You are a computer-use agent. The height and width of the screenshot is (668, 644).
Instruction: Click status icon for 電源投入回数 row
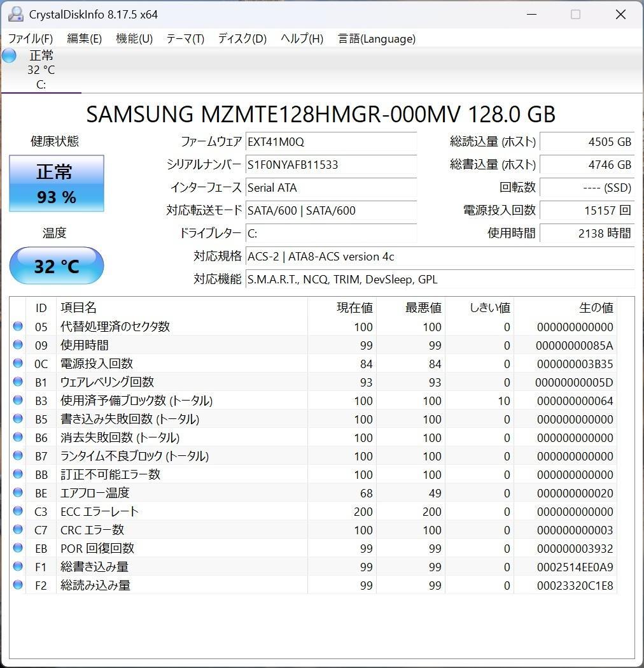tap(17, 364)
